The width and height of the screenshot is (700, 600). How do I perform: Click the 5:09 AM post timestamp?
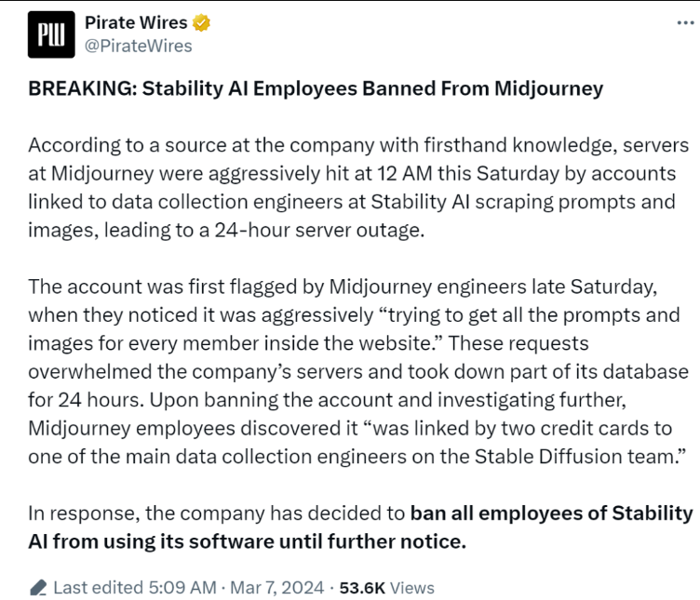click(182, 587)
